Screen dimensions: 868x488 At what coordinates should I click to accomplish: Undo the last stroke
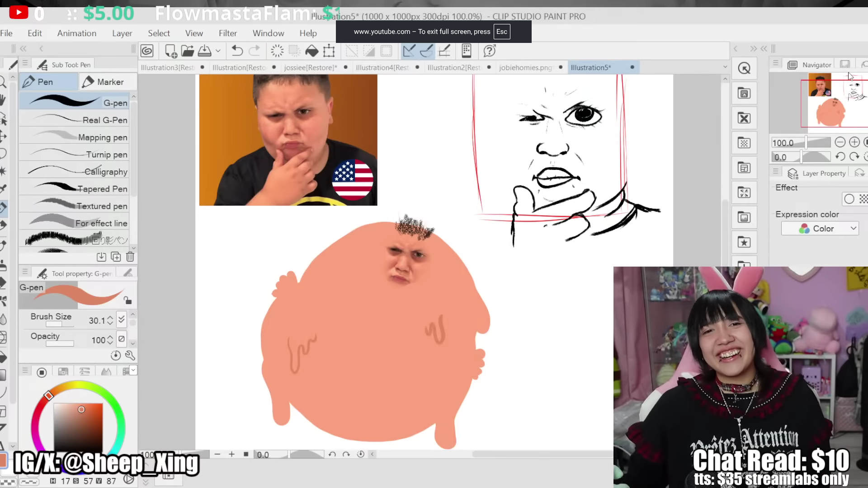click(x=237, y=51)
